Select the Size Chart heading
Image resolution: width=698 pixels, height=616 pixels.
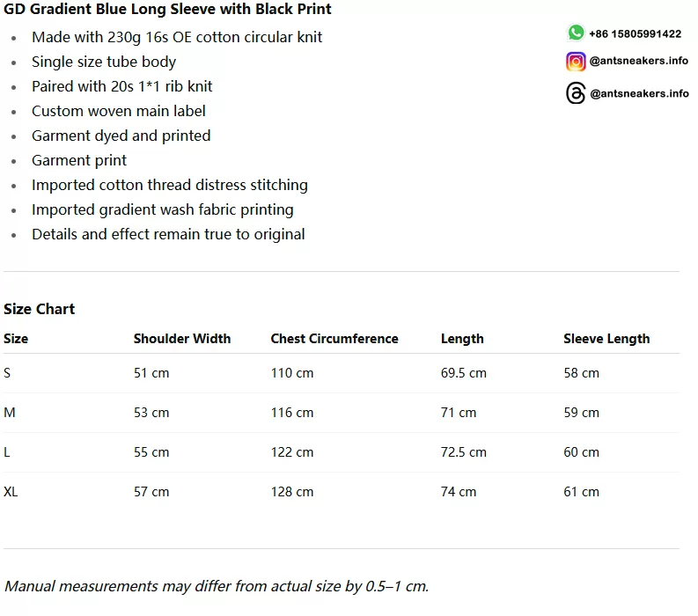[x=40, y=309]
